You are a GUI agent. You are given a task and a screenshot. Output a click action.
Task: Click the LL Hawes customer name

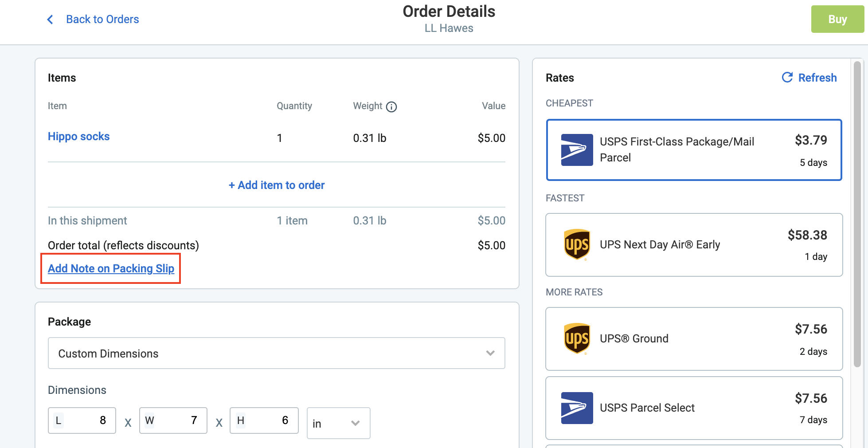click(x=449, y=28)
